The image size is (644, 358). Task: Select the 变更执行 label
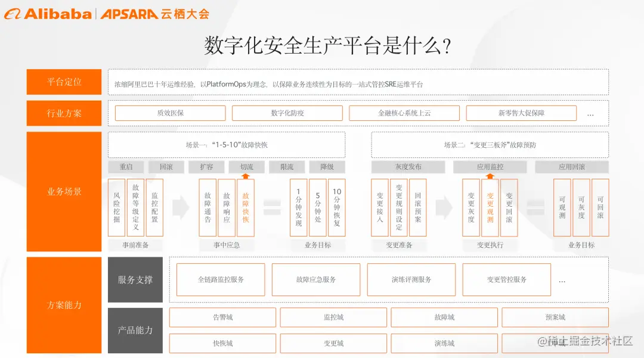(x=490, y=245)
